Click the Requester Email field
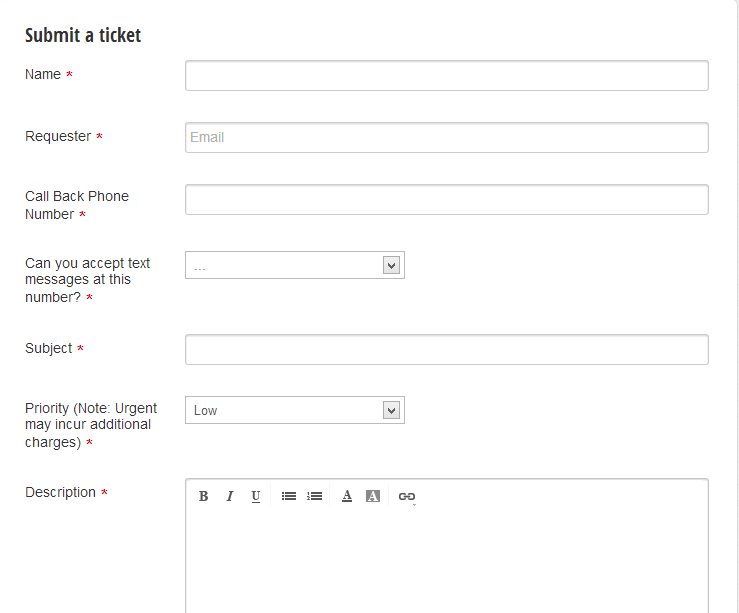Viewport: 739px width, 613px height. click(447, 138)
